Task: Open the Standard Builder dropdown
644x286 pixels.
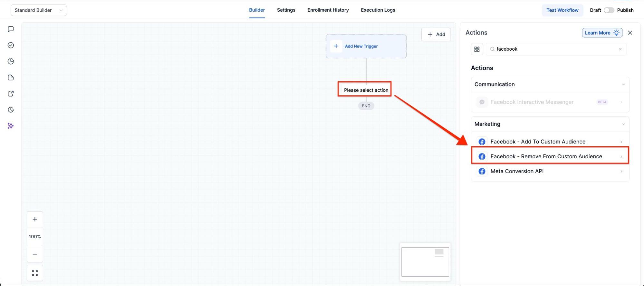Action: pyautogui.click(x=39, y=10)
